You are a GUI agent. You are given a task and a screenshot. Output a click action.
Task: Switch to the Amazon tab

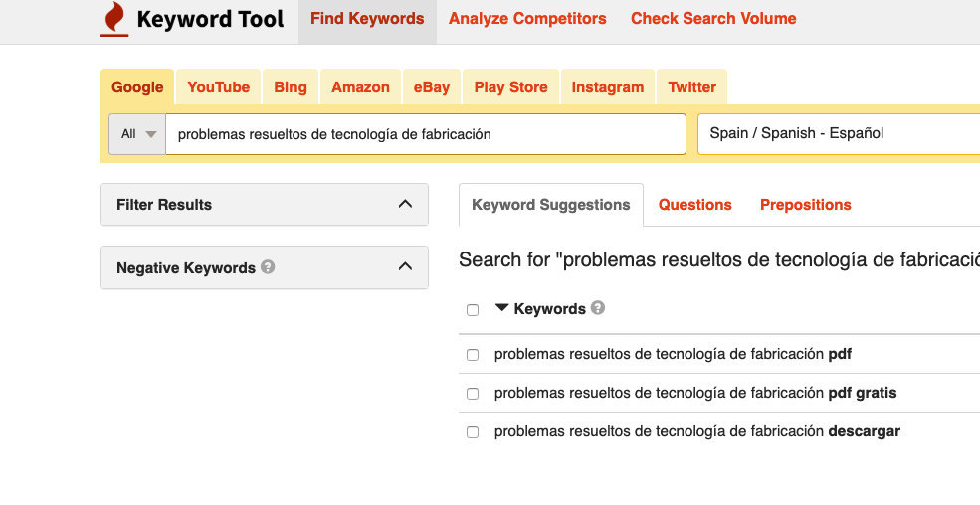coord(360,87)
